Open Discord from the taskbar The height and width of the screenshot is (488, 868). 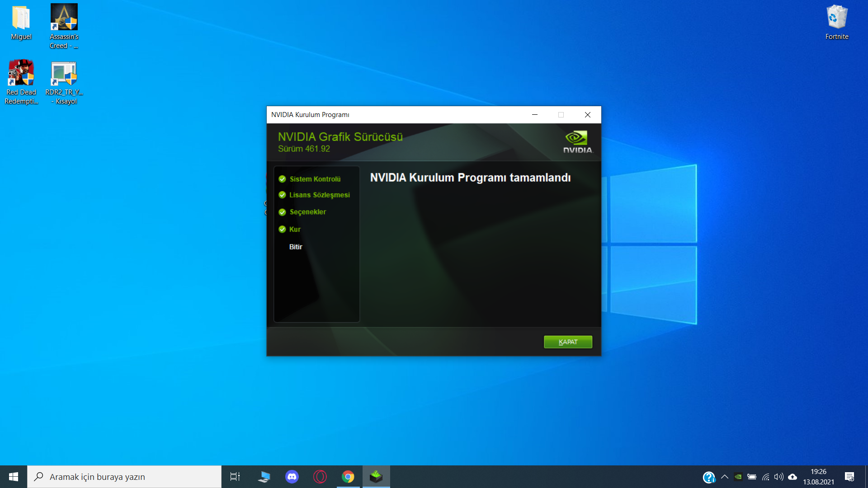292,477
